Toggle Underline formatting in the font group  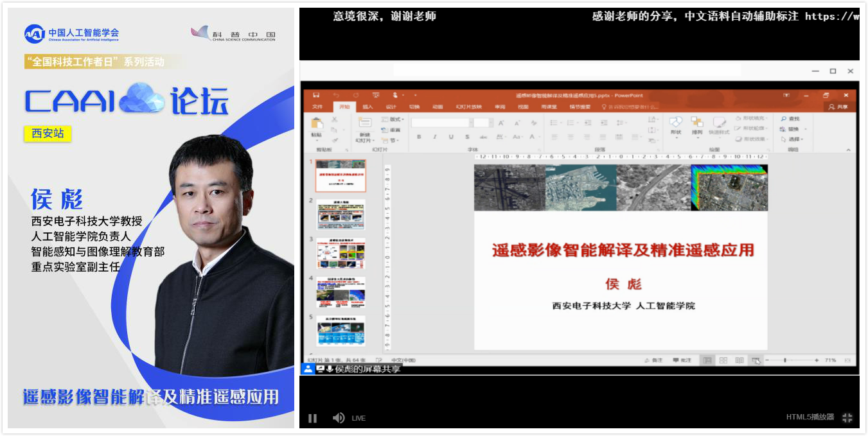point(450,137)
